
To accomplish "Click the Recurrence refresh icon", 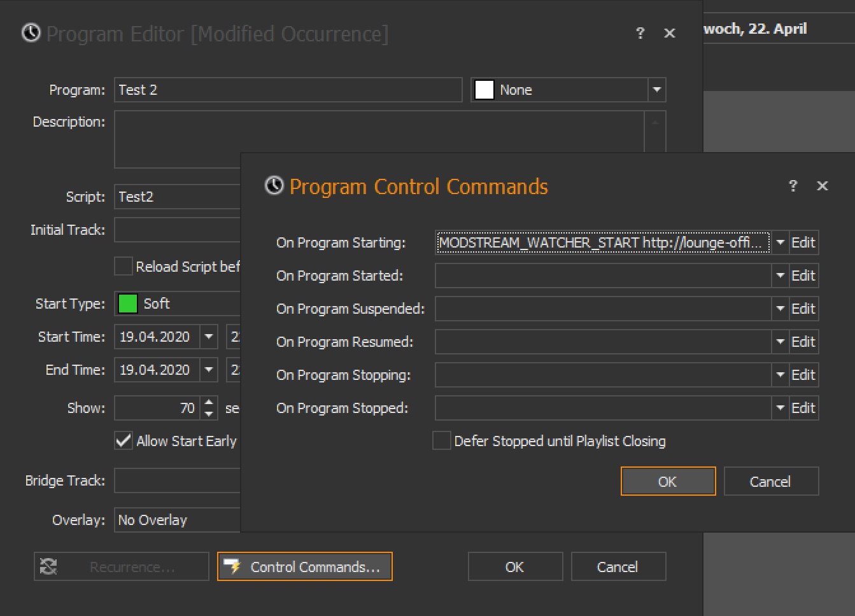I will pyautogui.click(x=48, y=566).
